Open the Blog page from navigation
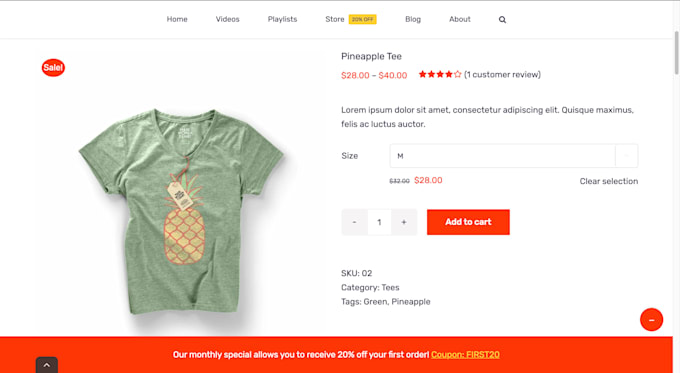The height and width of the screenshot is (373, 680). 413,19
